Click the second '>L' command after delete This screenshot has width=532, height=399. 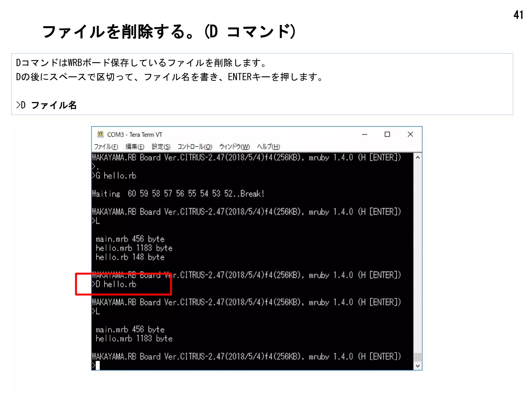96,311
